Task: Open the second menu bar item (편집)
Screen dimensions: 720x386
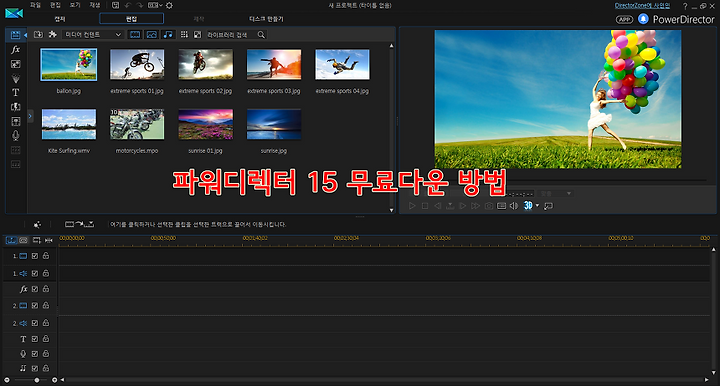Action: pos(55,5)
